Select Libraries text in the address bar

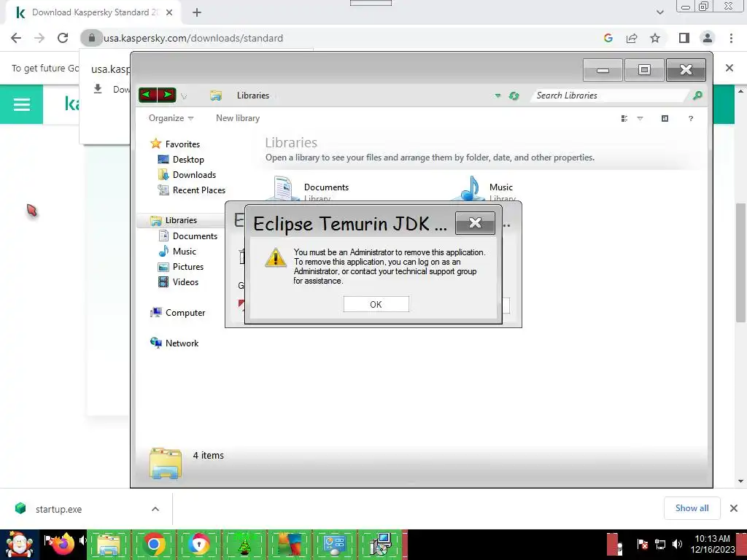click(253, 96)
